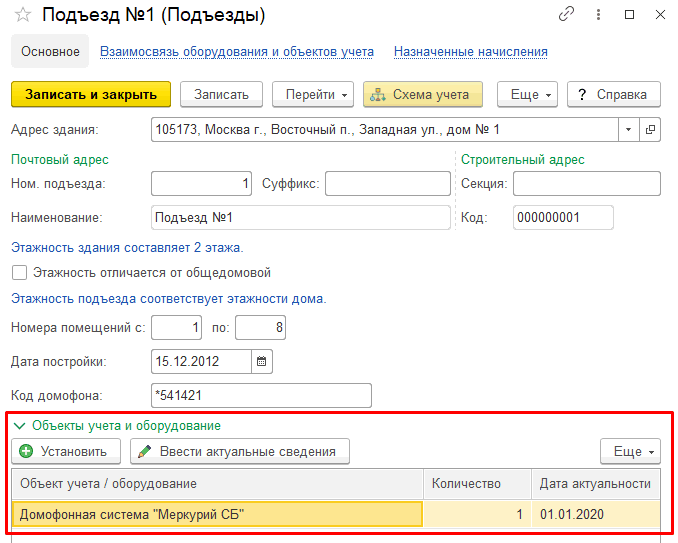Click the Дата актуальности column header
Screen dimensions: 678x543
click(x=595, y=483)
